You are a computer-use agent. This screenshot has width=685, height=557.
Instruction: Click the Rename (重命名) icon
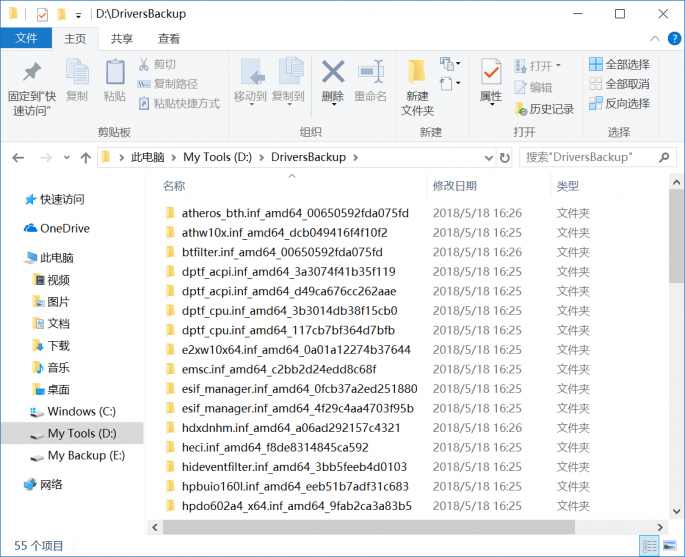tap(370, 79)
